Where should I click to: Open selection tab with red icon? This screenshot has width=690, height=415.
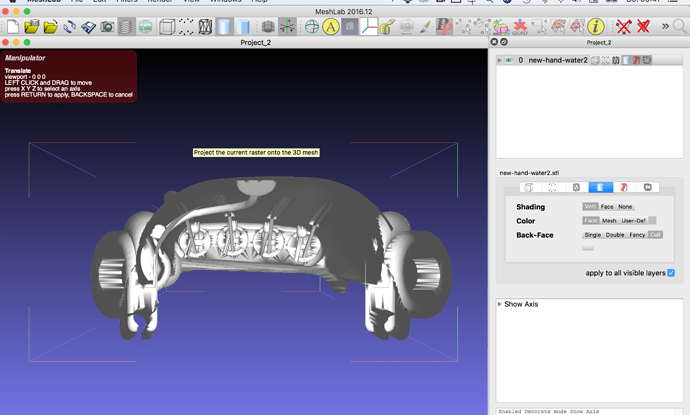(624, 187)
